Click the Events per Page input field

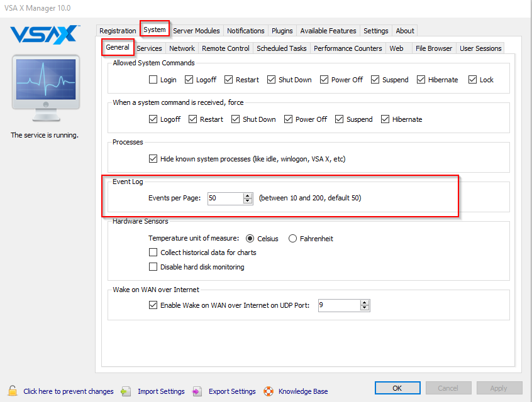226,198
